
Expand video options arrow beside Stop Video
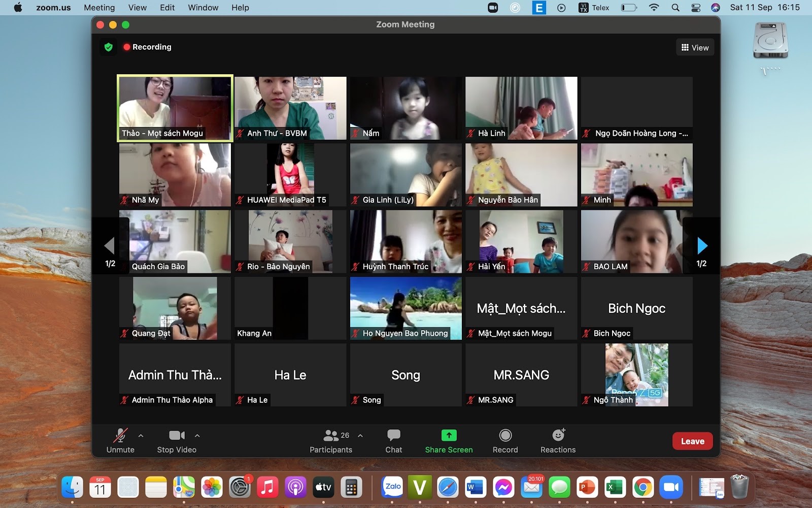click(197, 436)
